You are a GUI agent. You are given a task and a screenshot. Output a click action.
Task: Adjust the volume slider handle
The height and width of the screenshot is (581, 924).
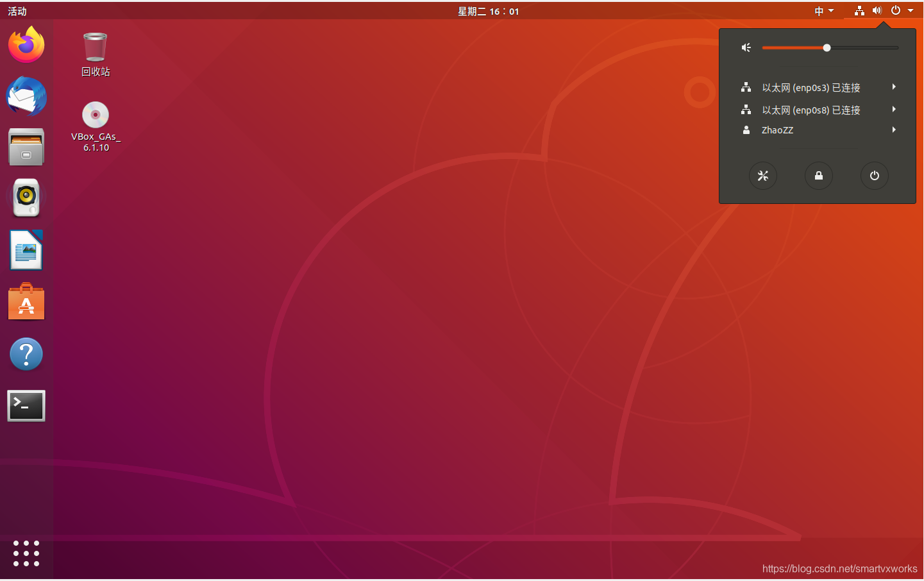tap(827, 47)
